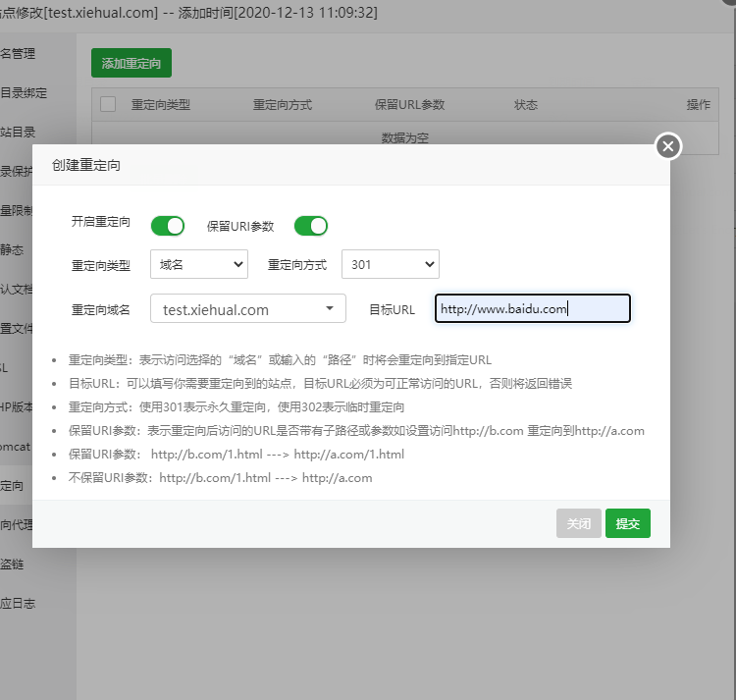Viewport: 736px width, 700px height.
Task: Click the 状态 column header
Action: pyautogui.click(x=526, y=105)
